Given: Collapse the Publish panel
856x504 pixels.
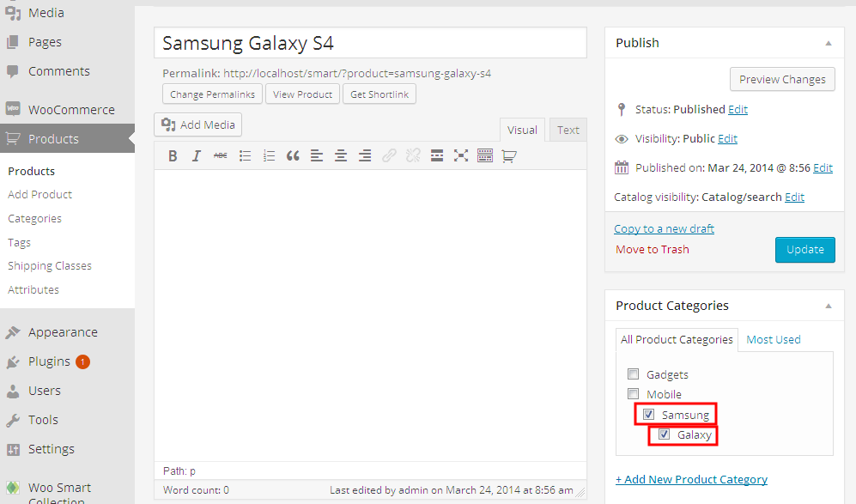Looking at the screenshot, I should 829,43.
